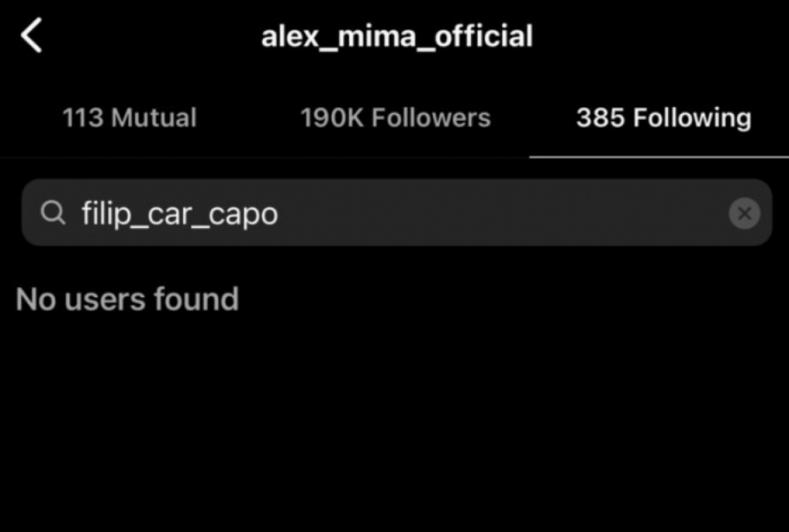Switch to the 190K Followers tab
This screenshot has width=789, height=532.
(395, 118)
